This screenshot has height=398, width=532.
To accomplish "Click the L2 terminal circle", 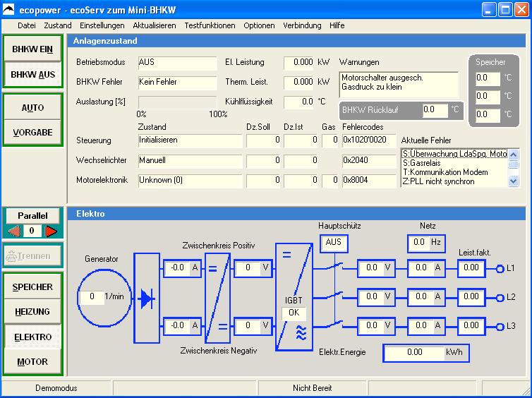I will (x=500, y=298).
